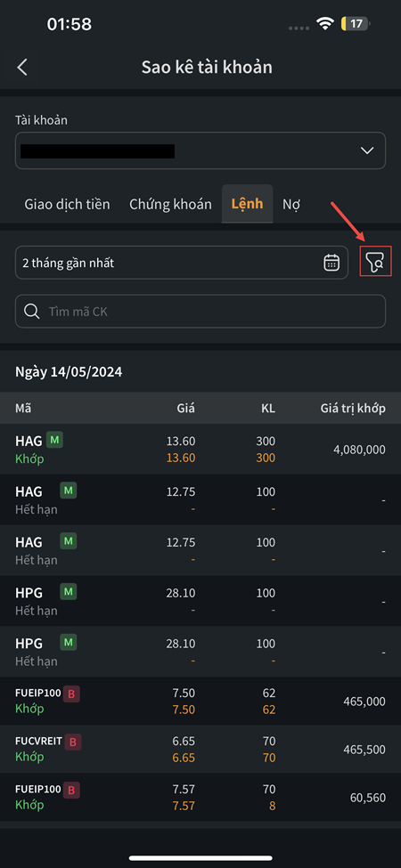Switch to the Chứng khoán tab
401x868 pixels.
pyautogui.click(x=170, y=204)
